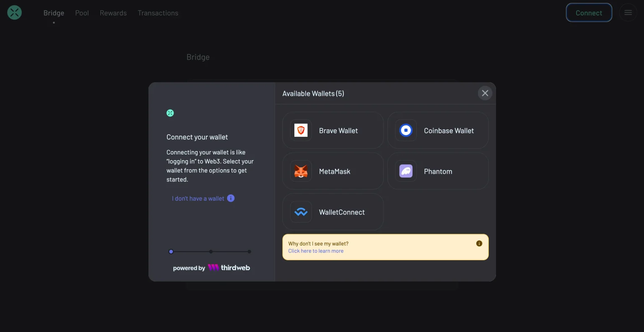Choose Phantom label

point(438,171)
